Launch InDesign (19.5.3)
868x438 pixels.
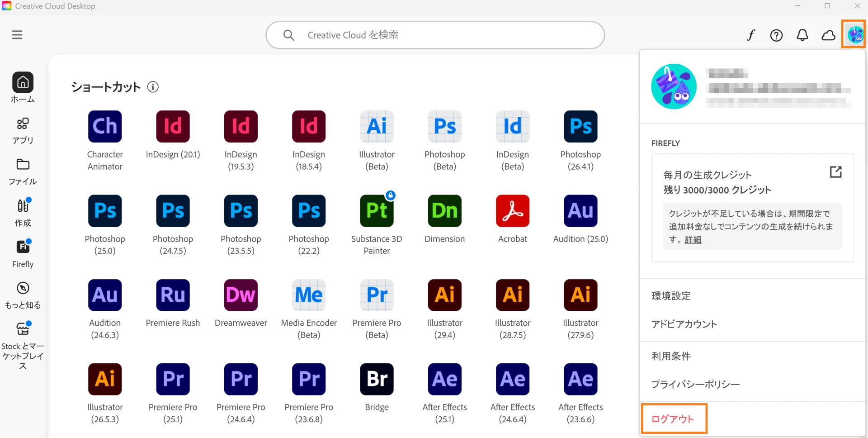pyautogui.click(x=241, y=127)
